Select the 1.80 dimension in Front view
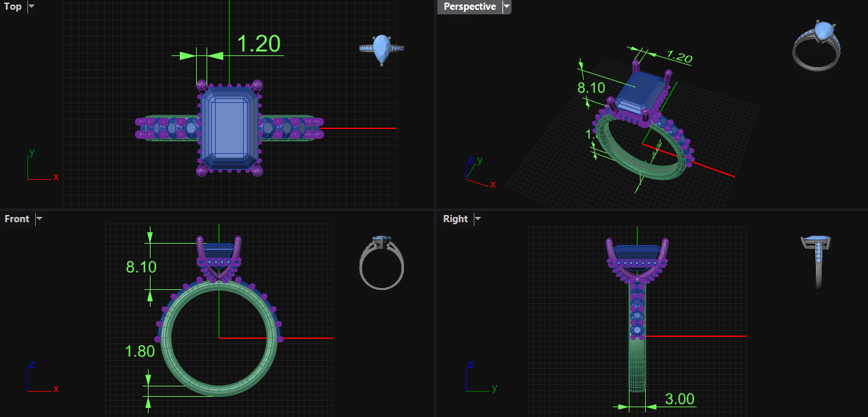 point(139,352)
